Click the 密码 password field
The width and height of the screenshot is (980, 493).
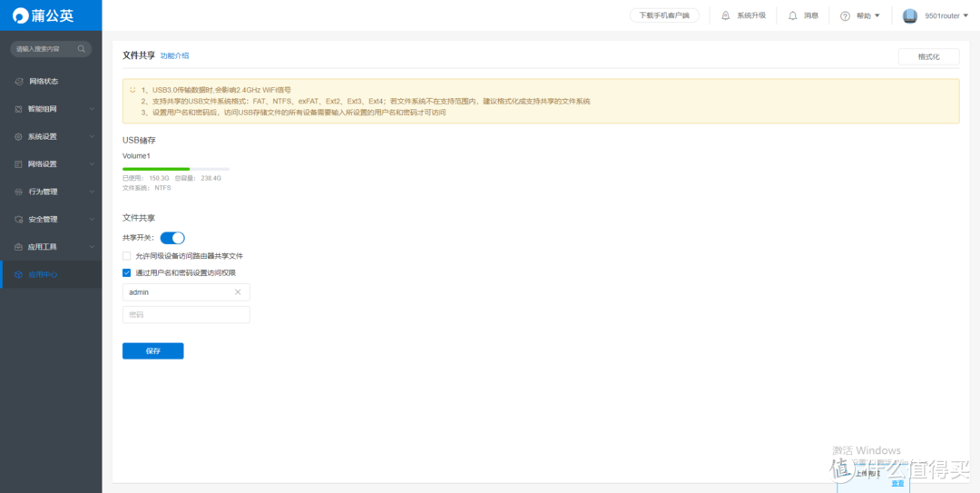point(186,315)
